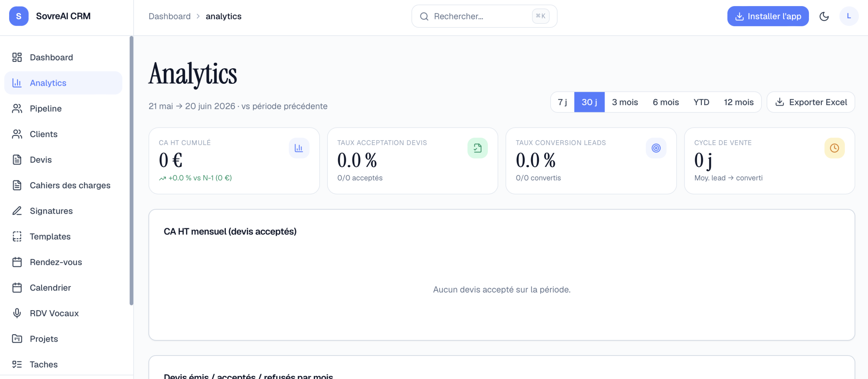Click the "0/0 convertis" text
Image resolution: width=868 pixels, height=379 pixels.
coord(538,178)
